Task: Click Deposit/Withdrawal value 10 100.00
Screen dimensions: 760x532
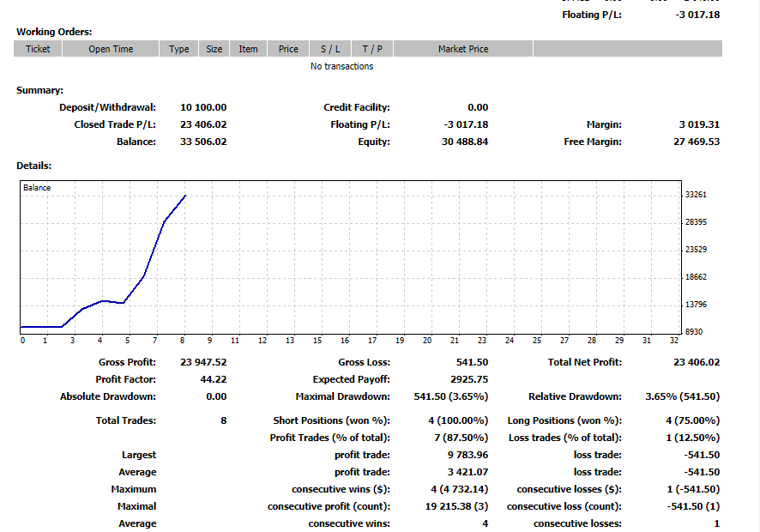Action: tap(203, 107)
